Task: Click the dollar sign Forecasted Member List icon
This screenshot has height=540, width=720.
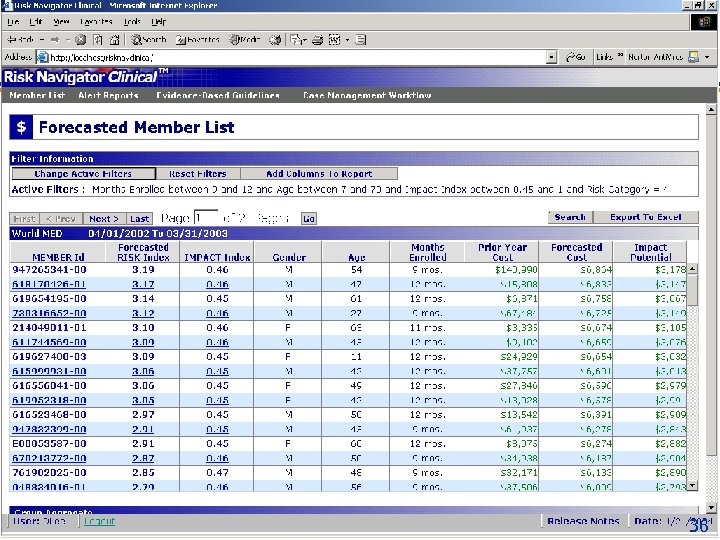Action: [20, 127]
